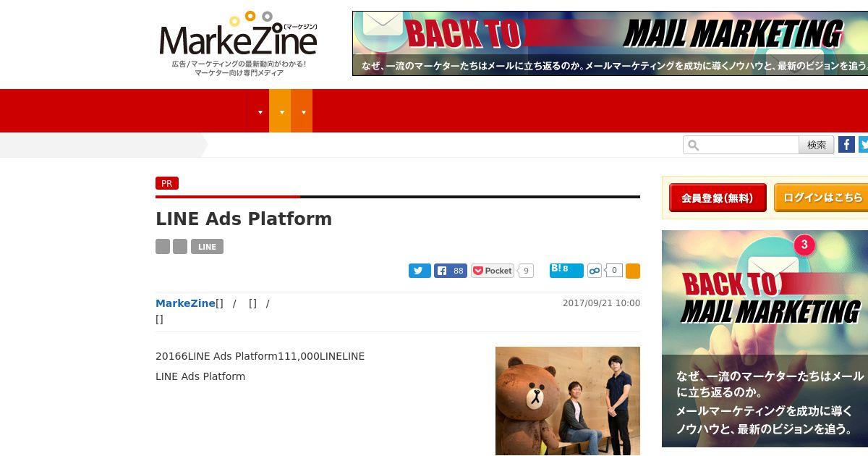Click the share count bubble showing 0
This screenshot has height=456, width=868.
(614, 271)
